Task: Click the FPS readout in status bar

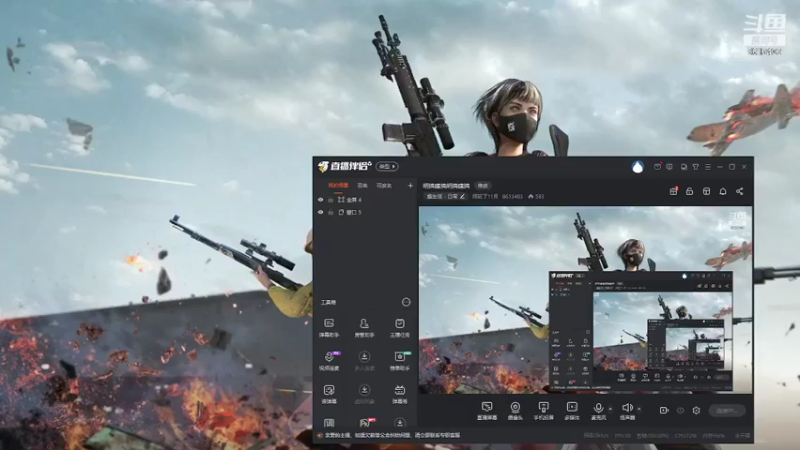Action: tap(623, 435)
